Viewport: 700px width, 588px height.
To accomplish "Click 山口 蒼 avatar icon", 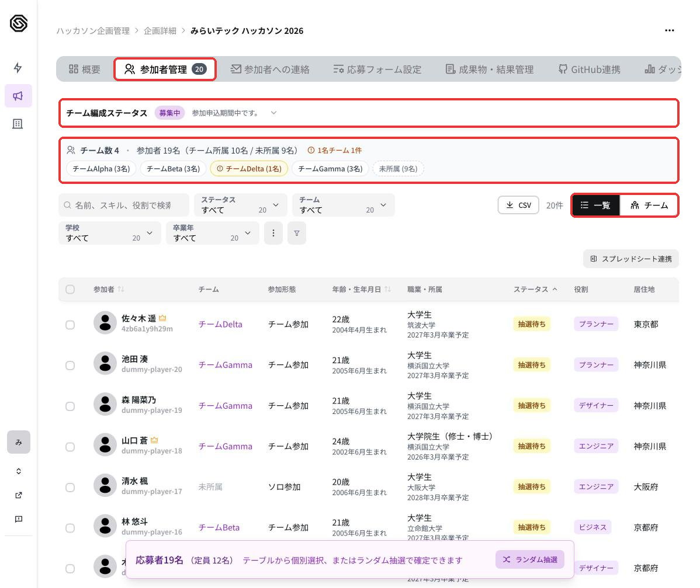I will pos(105,445).
